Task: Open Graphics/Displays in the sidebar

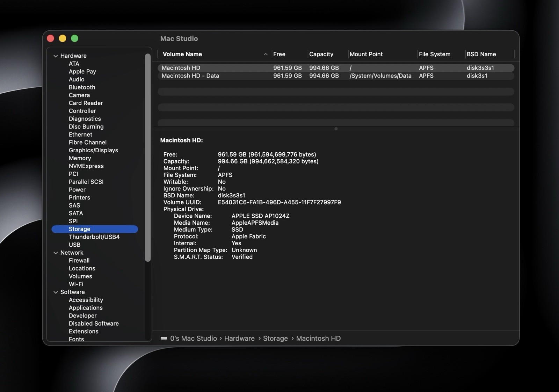Action: [x=93, y=150]
